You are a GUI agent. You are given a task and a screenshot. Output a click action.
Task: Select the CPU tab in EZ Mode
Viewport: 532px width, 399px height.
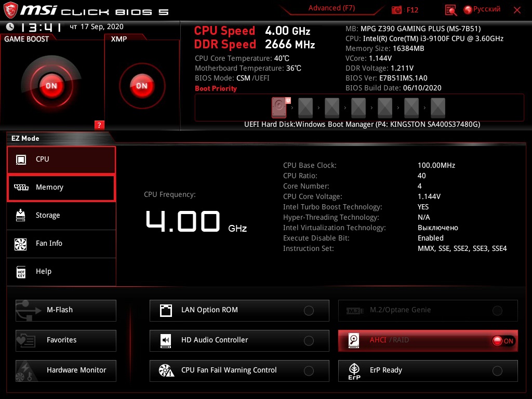coord(61,159)
